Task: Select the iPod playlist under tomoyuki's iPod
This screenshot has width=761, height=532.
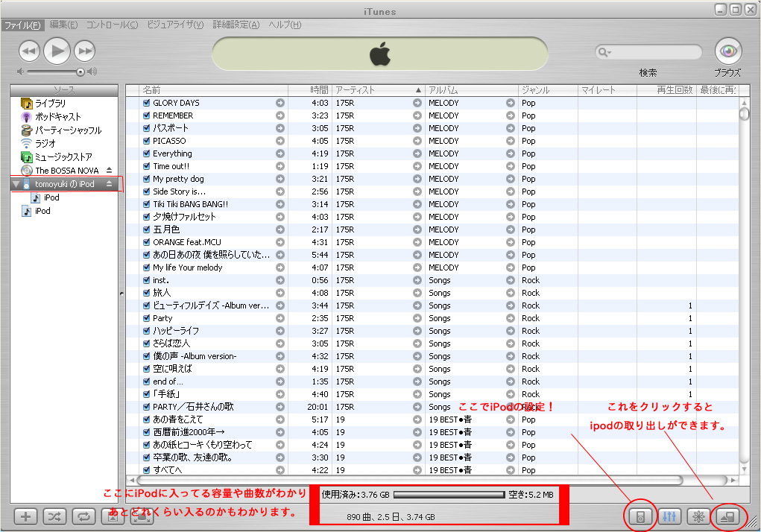Action: click(x=51, y=197)
